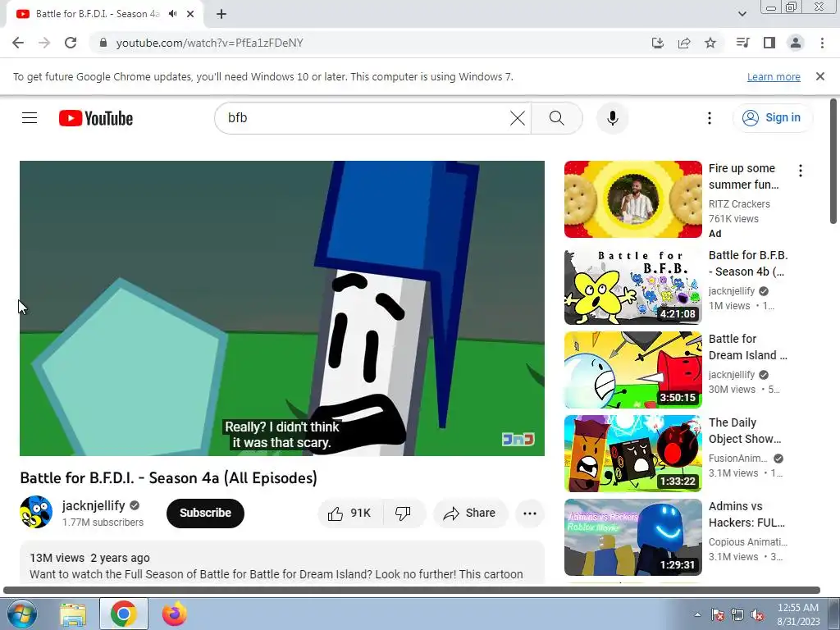This screenshot has width=840, height=630.
Task: Mute tab via speaker icon on tab
Action: [172, 14]
